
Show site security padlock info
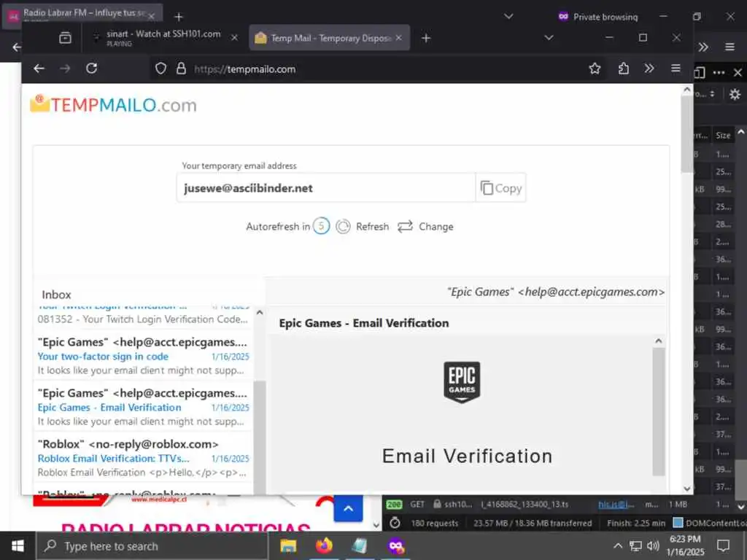pyautogui.click(x=181, y=69)
